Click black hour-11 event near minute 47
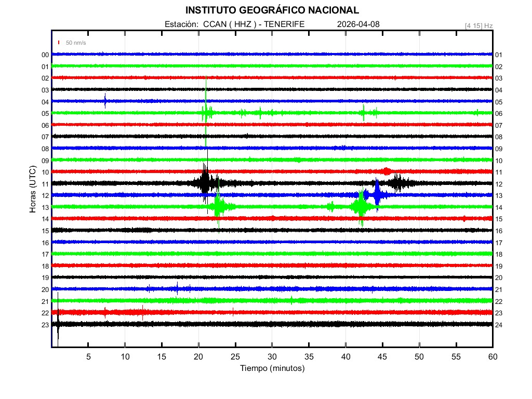 [398, 183]
